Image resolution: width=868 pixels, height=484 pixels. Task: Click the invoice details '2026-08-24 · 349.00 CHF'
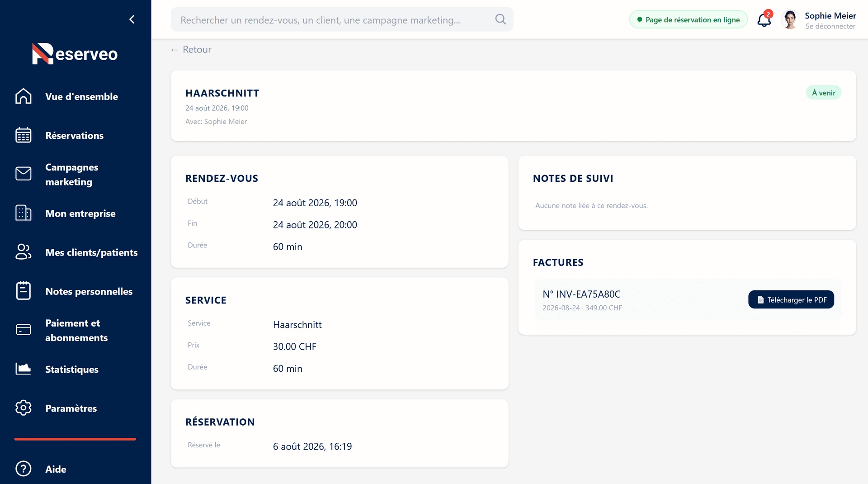[582, 308]
